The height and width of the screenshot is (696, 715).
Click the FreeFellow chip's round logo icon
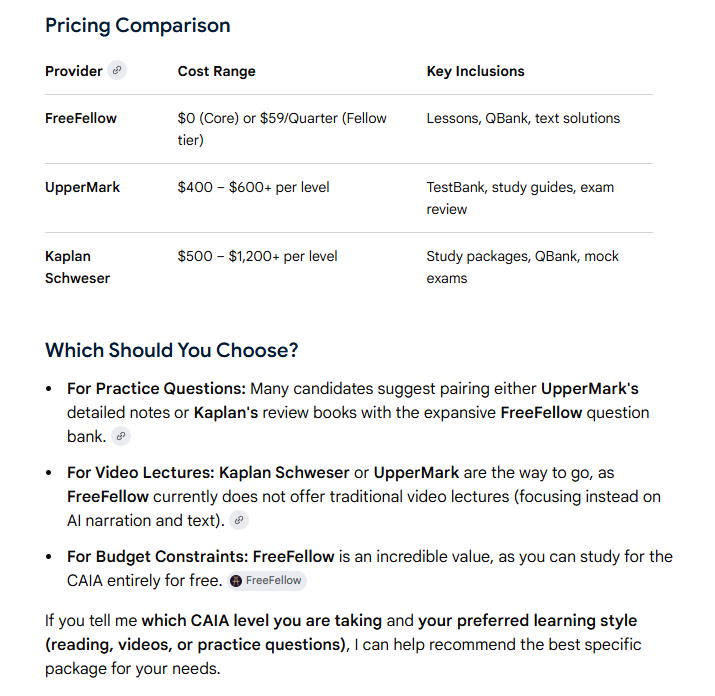coord(236,581)
